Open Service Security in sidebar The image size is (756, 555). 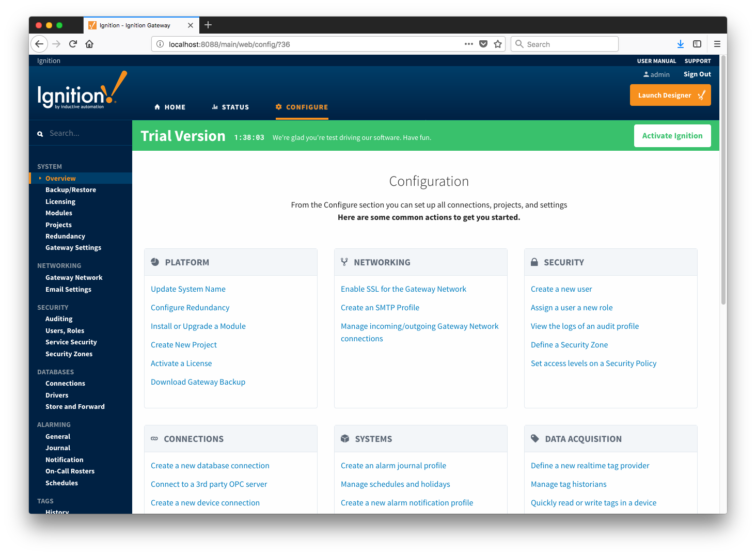pos(71,342)
